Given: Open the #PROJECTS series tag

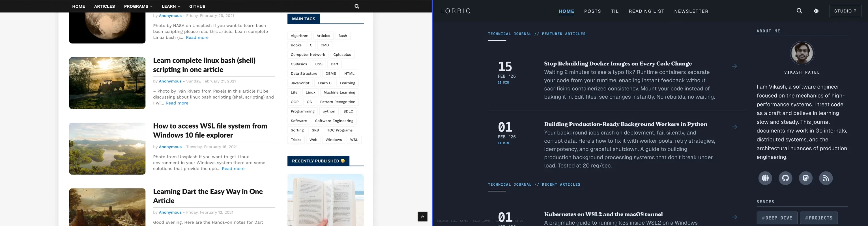Looking at the screenshot, I should [819, 218].
